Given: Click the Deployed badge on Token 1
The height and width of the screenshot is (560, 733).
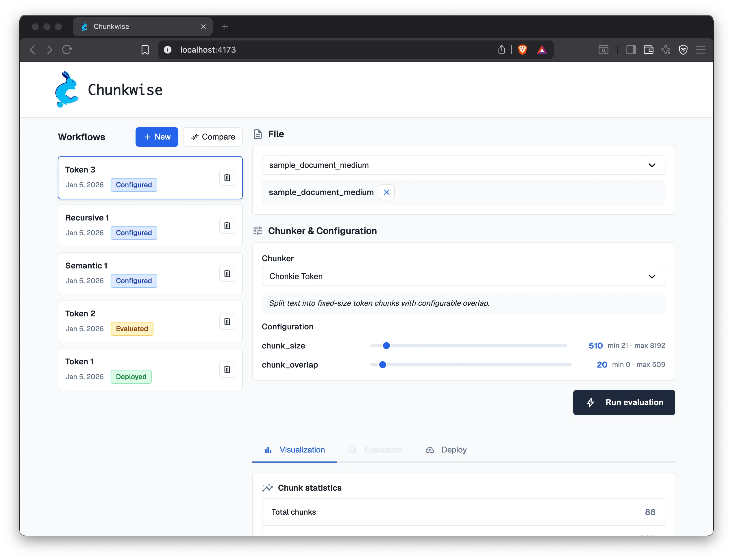Looking at the screenshot, I should [x=131, y=377].
